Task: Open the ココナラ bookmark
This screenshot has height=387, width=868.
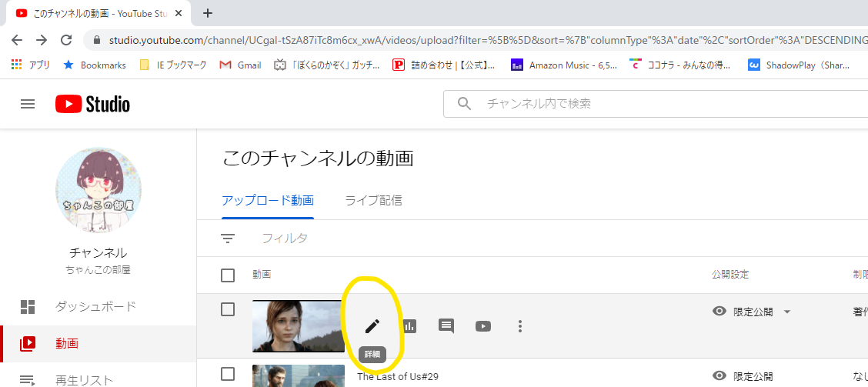Action: pos(680,65)
